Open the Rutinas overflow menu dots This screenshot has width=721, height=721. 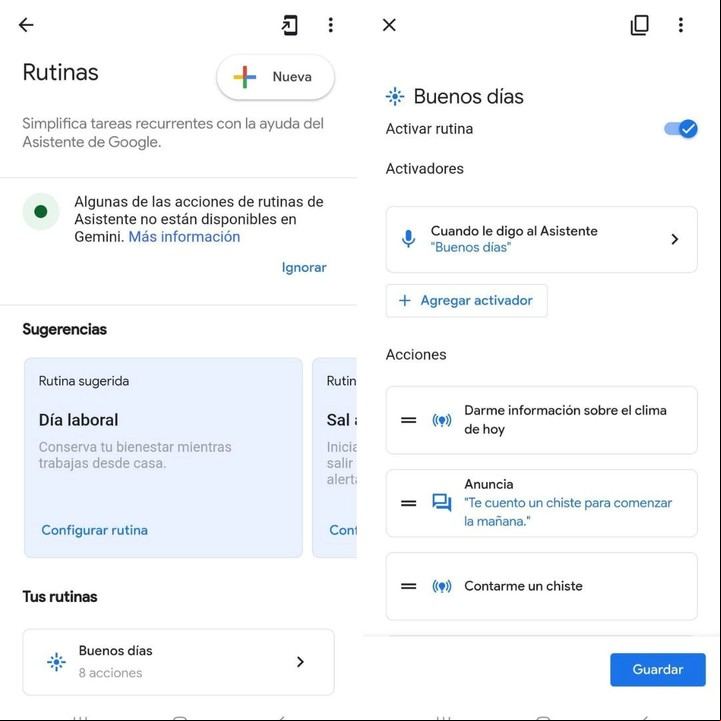[331, 25]
